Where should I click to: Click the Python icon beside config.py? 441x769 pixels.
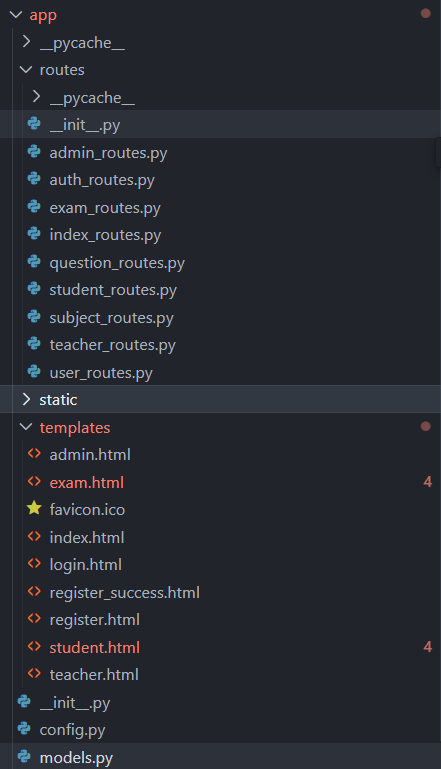(24, 729)
